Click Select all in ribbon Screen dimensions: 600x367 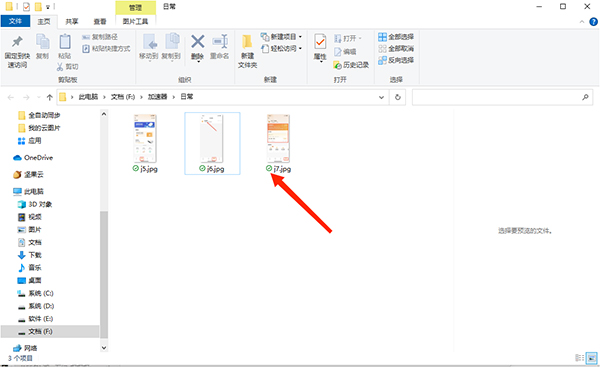point(396,37)
